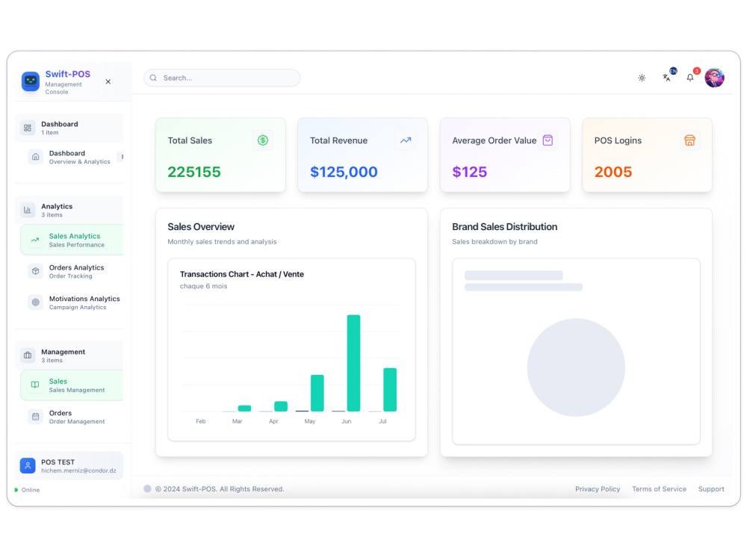Click the Brand Sales Distribution heading
Image resolution: width=747 pixels, height=560 pixels.
pos(505,227)
